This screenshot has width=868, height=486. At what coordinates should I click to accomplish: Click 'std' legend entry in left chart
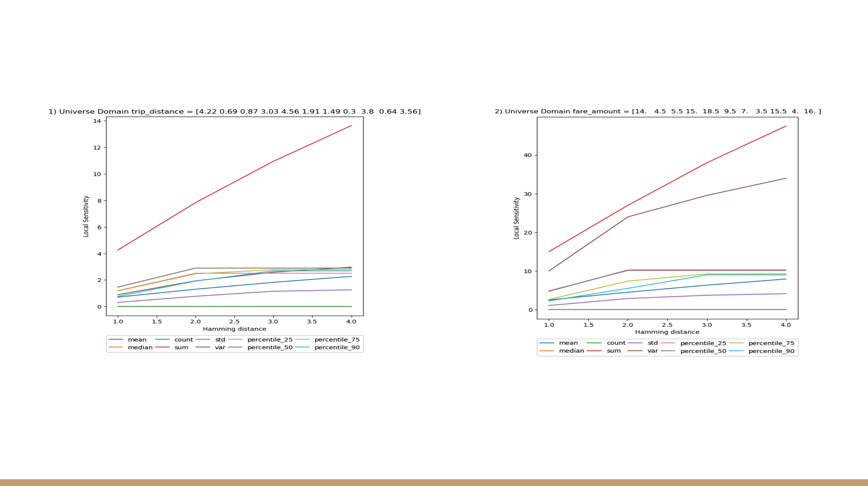tap(220, 339)
